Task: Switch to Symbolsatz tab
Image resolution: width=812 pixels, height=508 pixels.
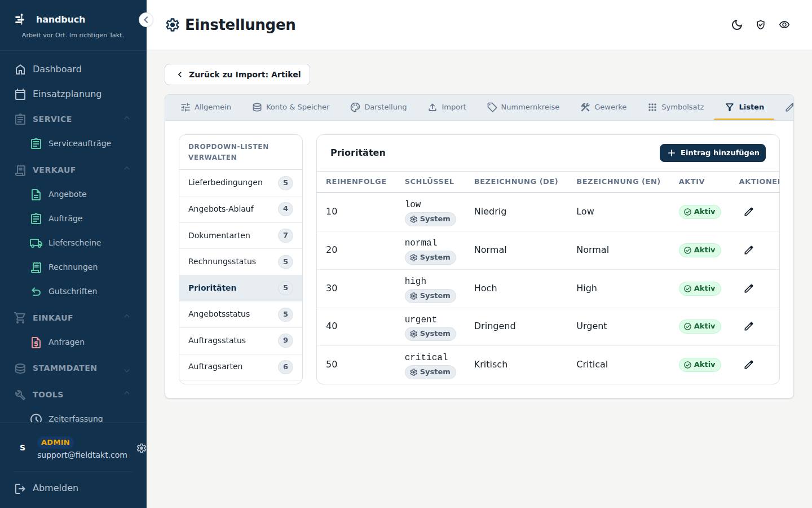Action: coord(676,107)
